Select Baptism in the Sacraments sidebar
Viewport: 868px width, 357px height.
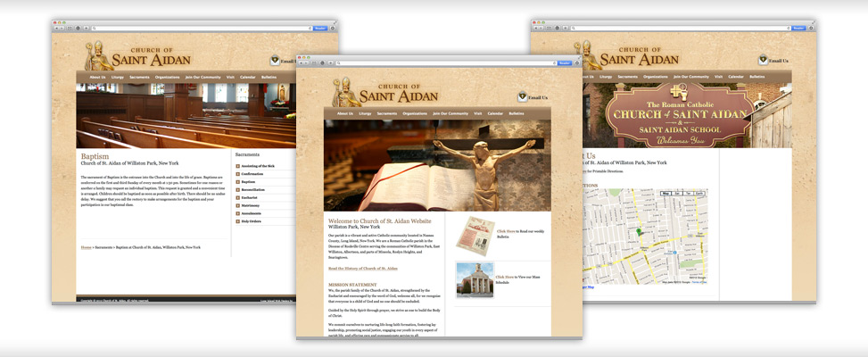(x=248, y=181)
